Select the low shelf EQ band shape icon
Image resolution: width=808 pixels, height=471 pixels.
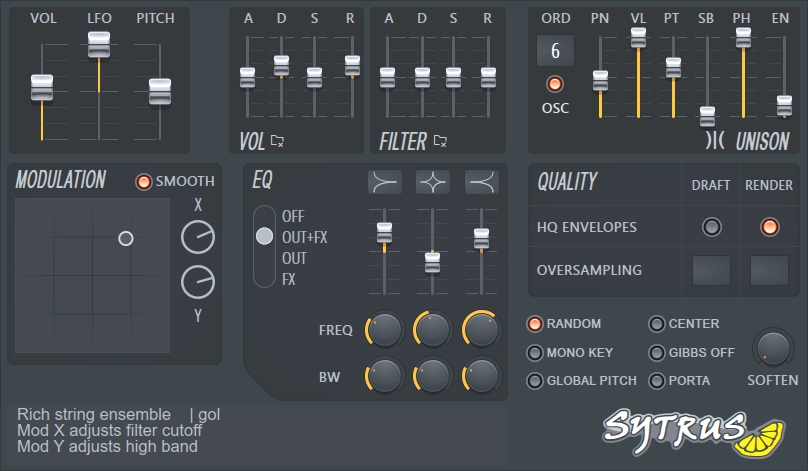click(x=385, y=182)
